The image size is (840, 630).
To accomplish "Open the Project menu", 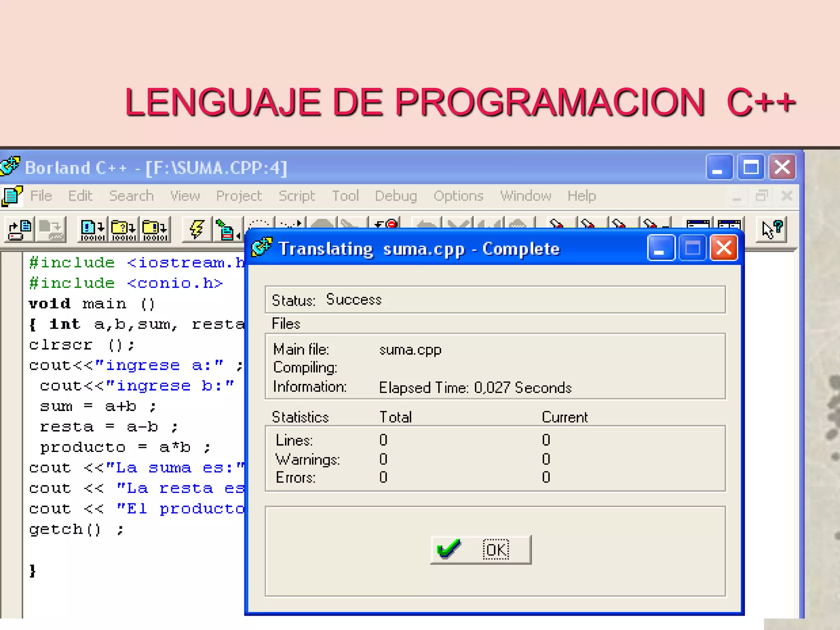I will pos(239,196).
